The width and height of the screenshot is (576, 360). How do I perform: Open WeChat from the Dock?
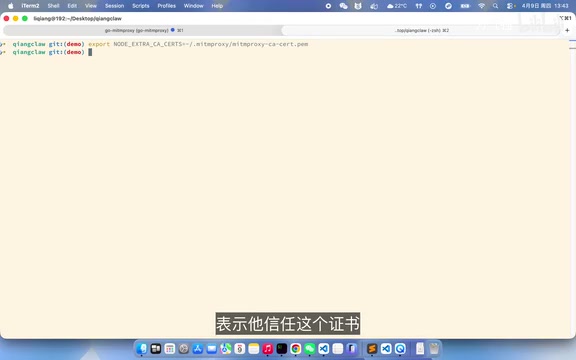point(309,348)
